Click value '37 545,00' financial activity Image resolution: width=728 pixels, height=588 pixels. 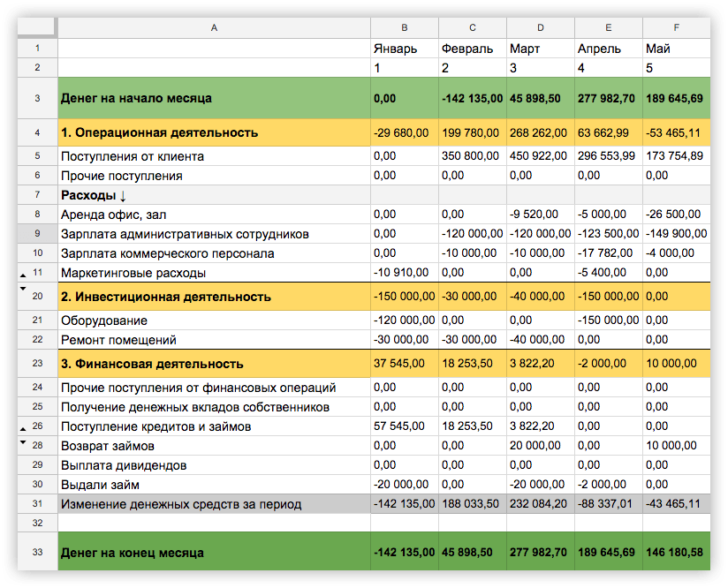[405, 364]
